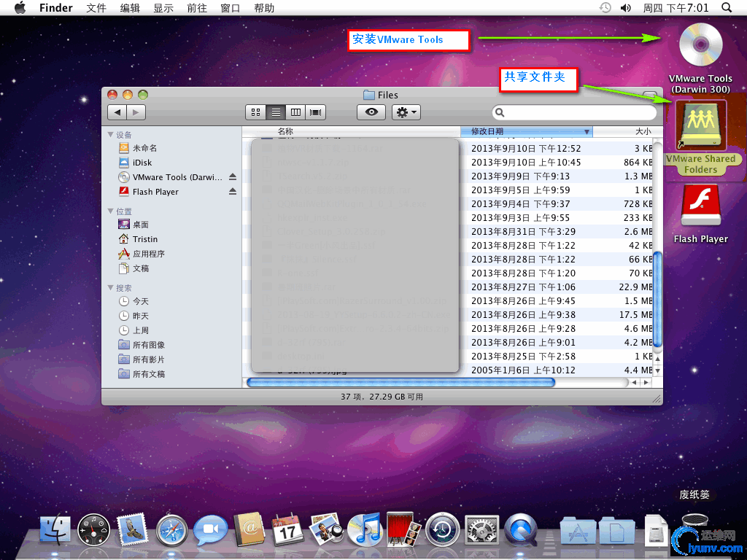Viewport: 747px width, 560px height.
Task: Open the 帮助 menu
Action: coord(264,7)
